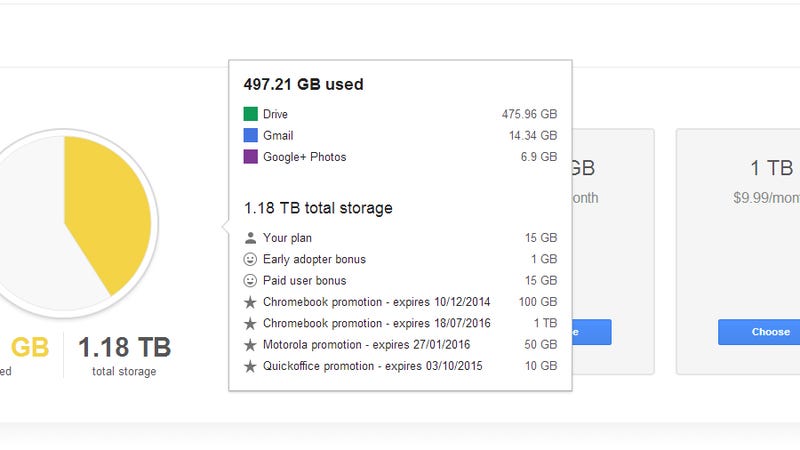Click the purple Google+ Photos color square
The image size is (800, 450).
(251, 157)
